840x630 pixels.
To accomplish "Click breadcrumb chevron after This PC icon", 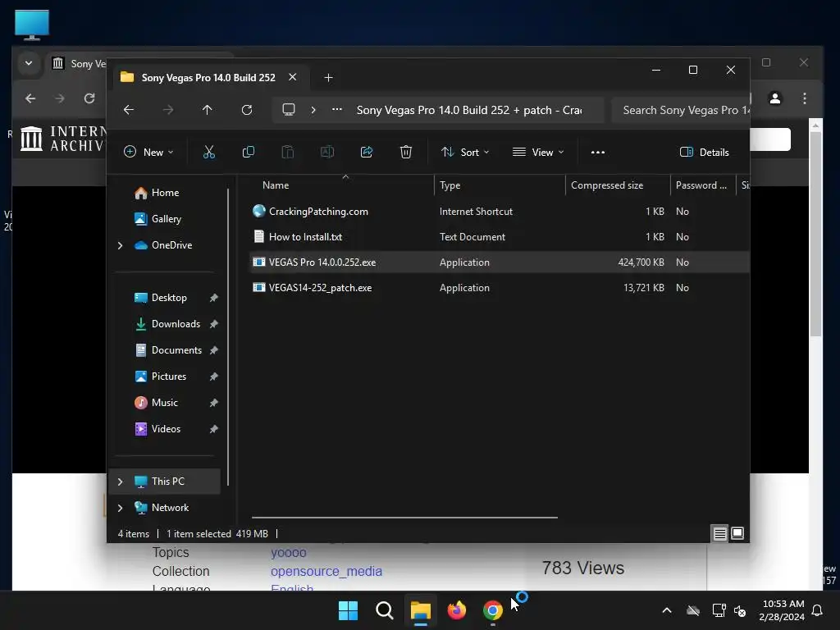I will coord(313,110).
